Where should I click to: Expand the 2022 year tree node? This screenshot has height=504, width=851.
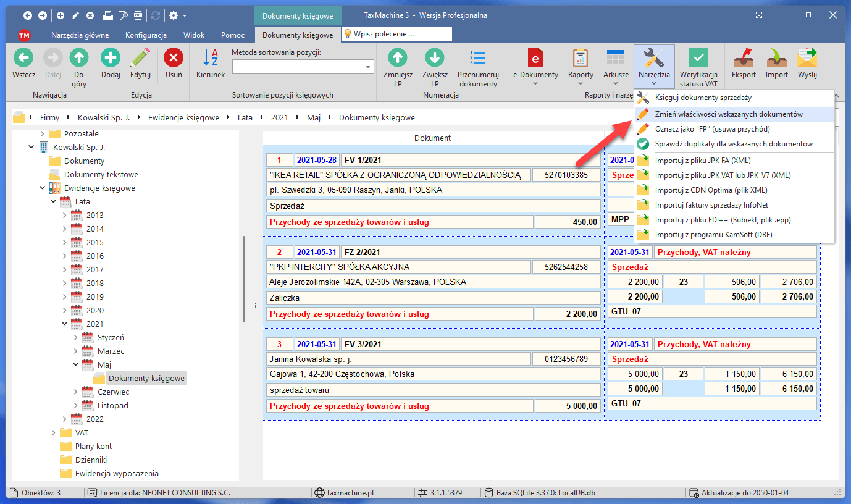(64, 419)
